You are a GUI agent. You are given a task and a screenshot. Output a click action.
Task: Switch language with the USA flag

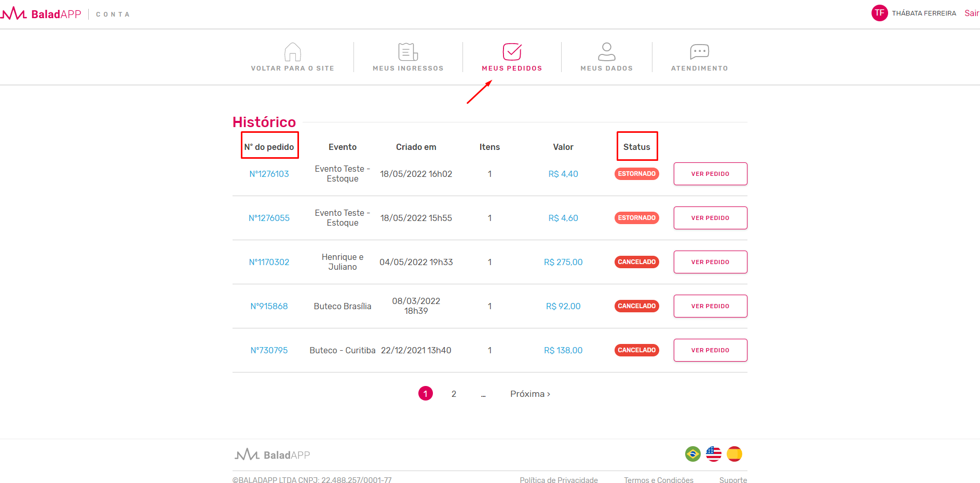point(714,454)
